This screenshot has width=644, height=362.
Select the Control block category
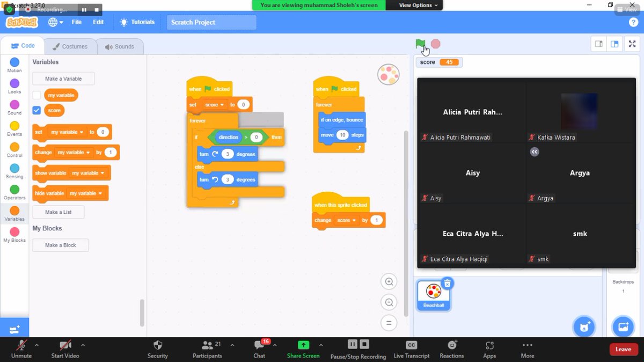14,150
